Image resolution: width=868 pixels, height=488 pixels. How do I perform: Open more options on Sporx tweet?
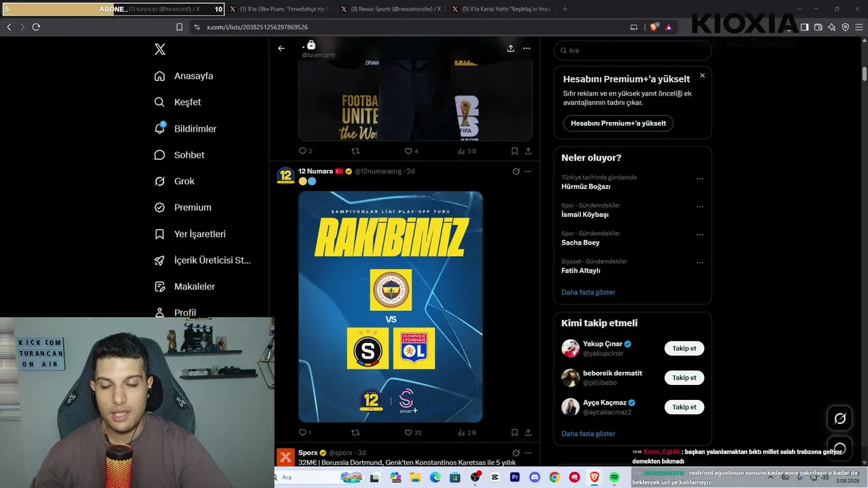[x=528, y=453]
